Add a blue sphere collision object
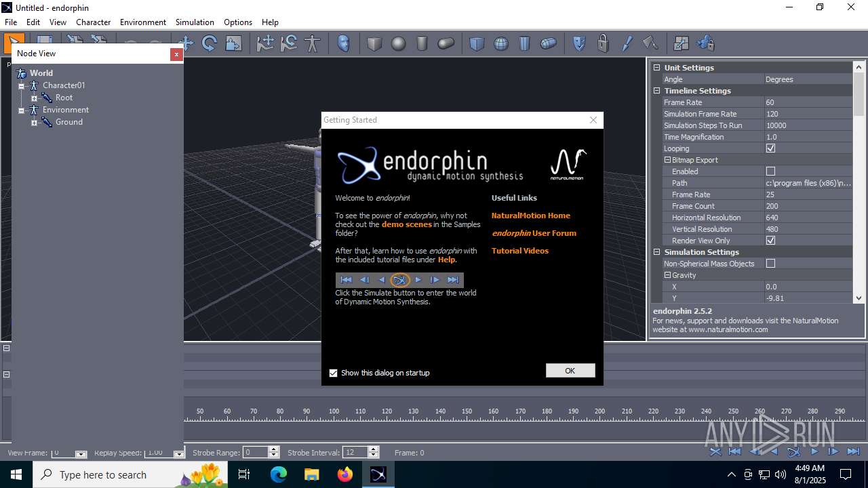Image resolution: width=868 pixels, height=488 pixels. click(501, 44)
